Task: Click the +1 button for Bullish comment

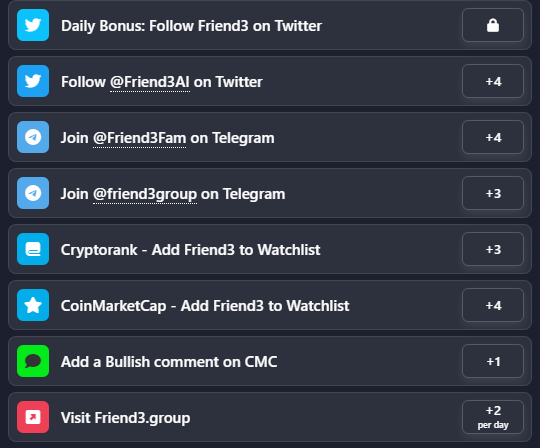Action: pyautogui.click(x=493, y=361)
